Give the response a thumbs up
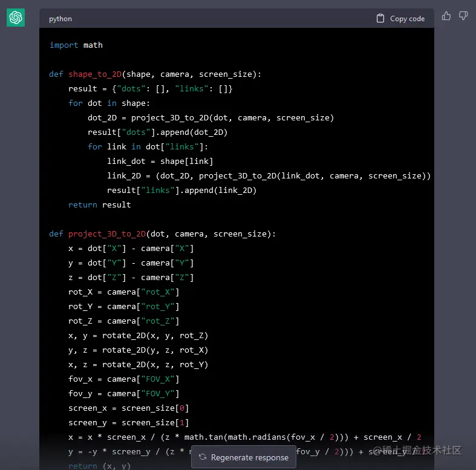The height and width of the screenshot is (470, 476). click(446, 16)
